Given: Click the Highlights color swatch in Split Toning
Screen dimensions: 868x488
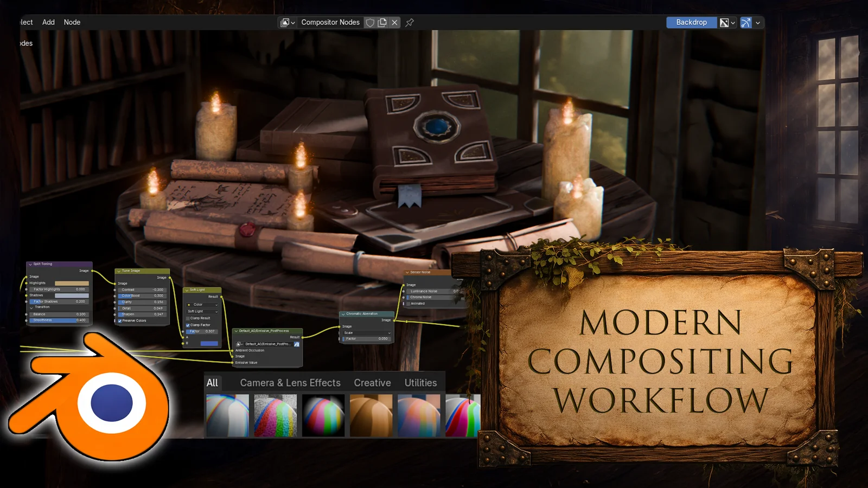Looking at the screenshot, I should click(x=72, y=282).
